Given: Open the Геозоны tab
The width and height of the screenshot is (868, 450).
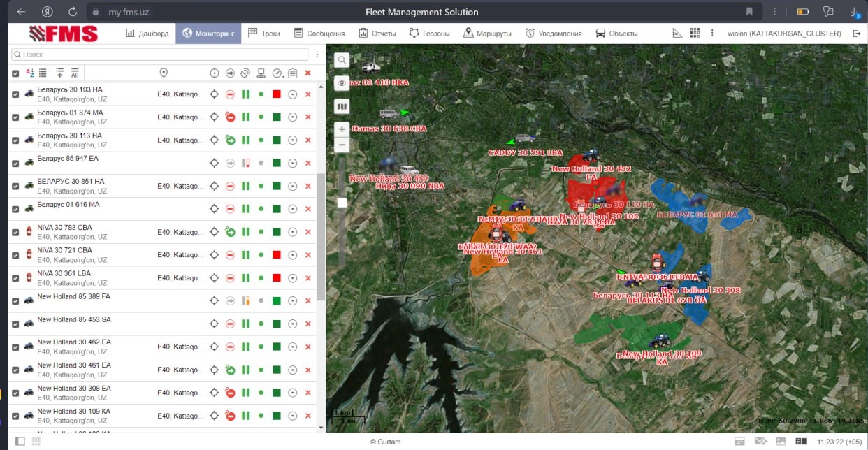Looking at the screenshot, I should [429, 34].
